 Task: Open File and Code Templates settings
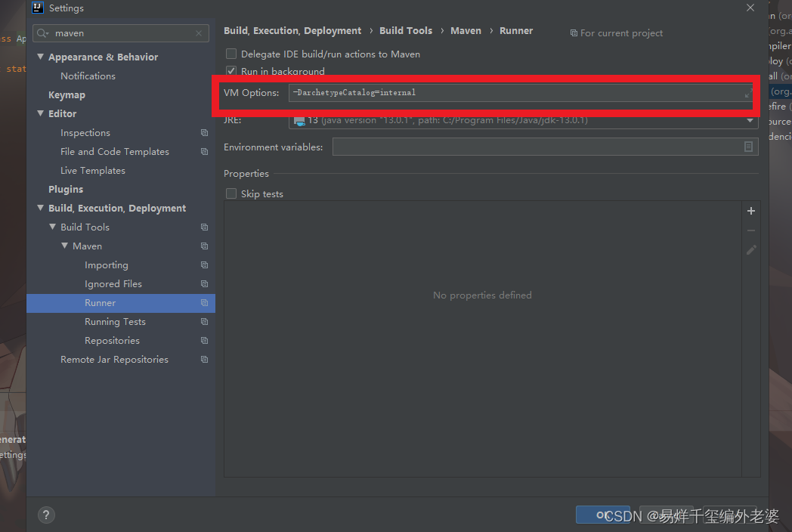click(115, 152)
